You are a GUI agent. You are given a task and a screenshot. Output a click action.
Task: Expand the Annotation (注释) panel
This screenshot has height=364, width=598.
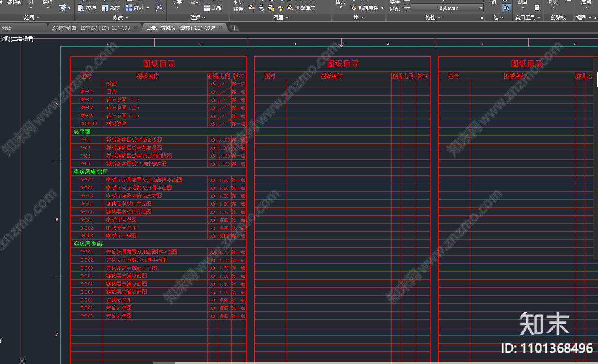pyautogui.click(x=198, y=18)
